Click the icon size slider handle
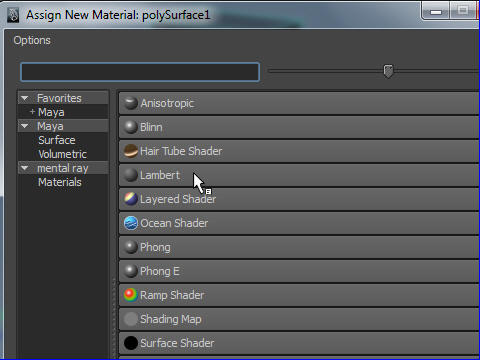 point(388,71)
